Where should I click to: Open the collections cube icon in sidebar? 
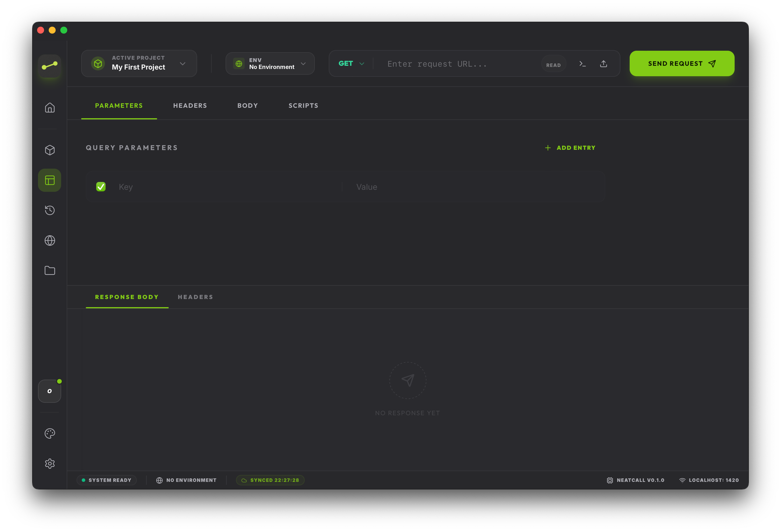[50, 150]
